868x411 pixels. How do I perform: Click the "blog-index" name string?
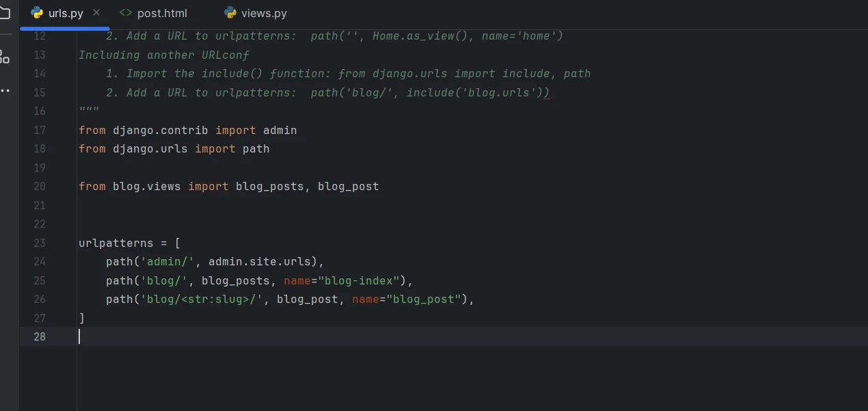click(x=359, y=280)
